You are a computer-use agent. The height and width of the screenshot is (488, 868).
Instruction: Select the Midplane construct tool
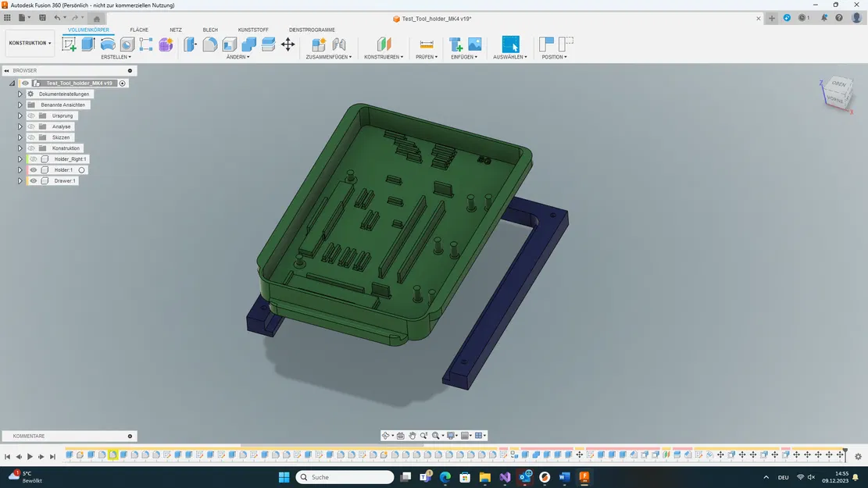pyautogui.click(x=384, y=45)
